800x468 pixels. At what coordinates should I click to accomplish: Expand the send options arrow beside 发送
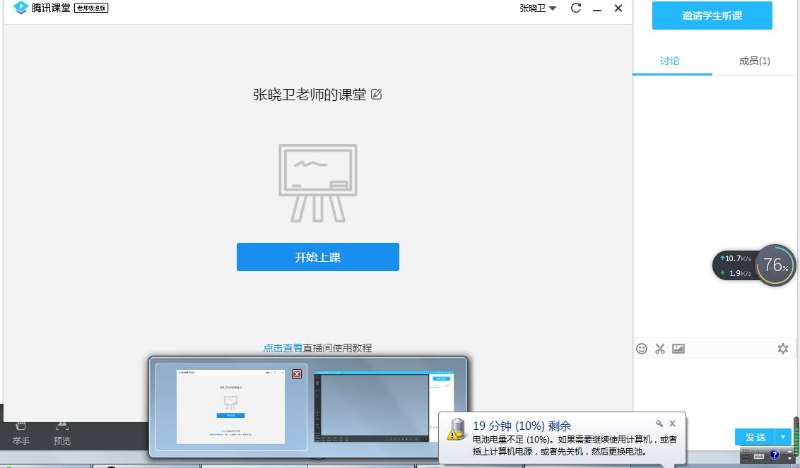pos(783,437)
